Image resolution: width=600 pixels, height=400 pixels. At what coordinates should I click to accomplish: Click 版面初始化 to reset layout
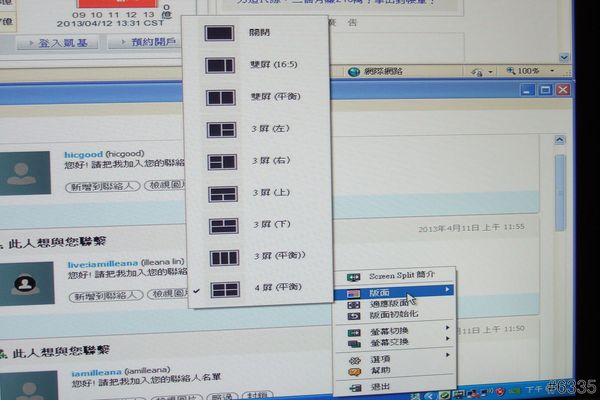point(394,315)
